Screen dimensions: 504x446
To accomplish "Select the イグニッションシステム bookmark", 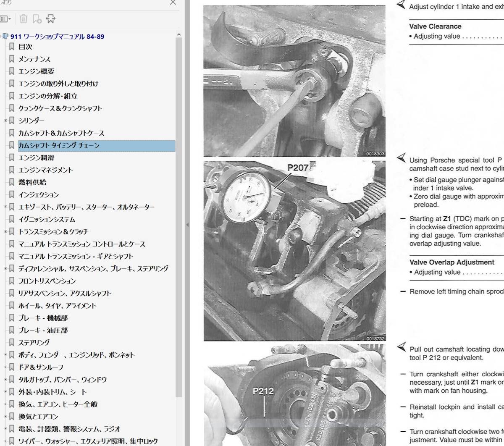I will tap(47, 219).
